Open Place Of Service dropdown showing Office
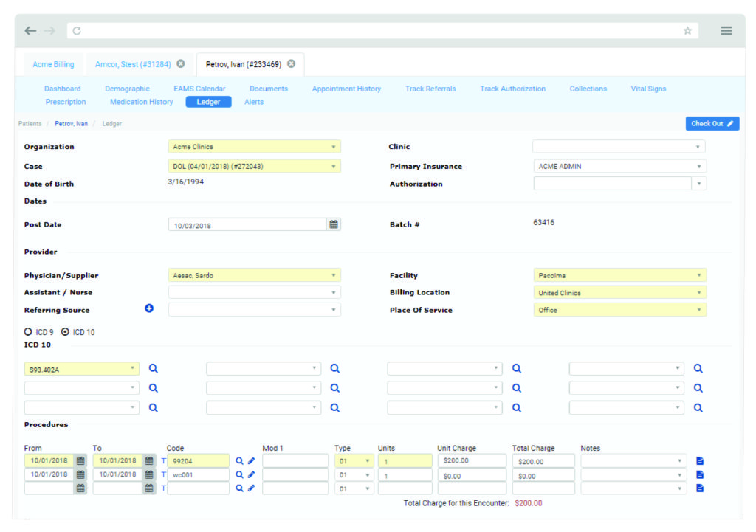Image resolution: width=756 pixels, height=532 pixels. 620,310
